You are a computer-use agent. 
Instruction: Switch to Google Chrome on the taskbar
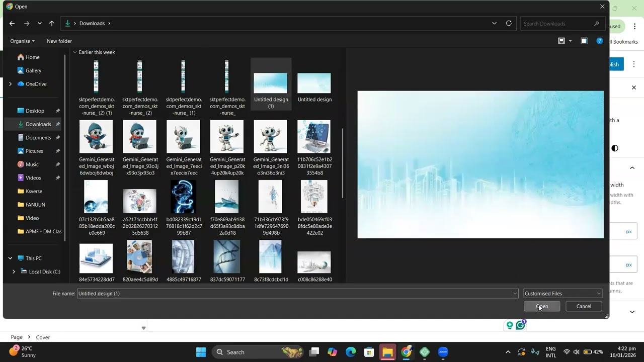click(x=407, y=352)
